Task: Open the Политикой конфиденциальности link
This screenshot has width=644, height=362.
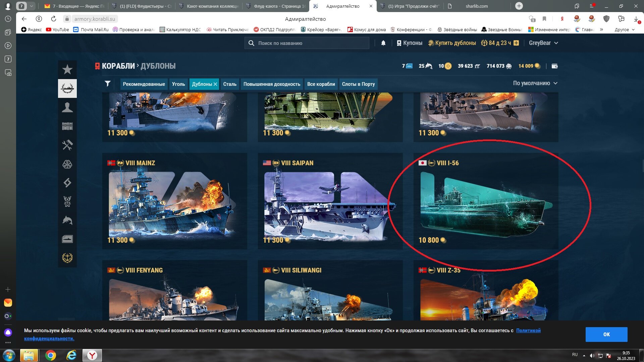Action: click(528, 330)
